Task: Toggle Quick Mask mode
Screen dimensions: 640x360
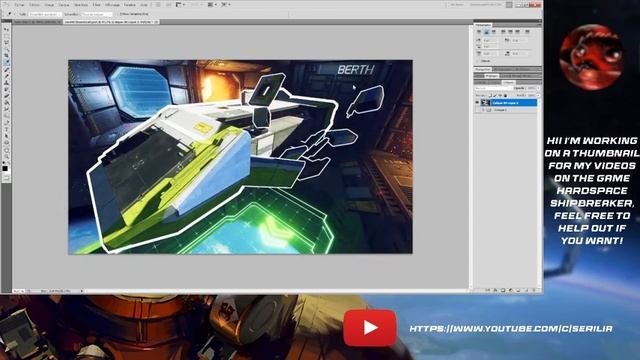Action: pos(6,179)
